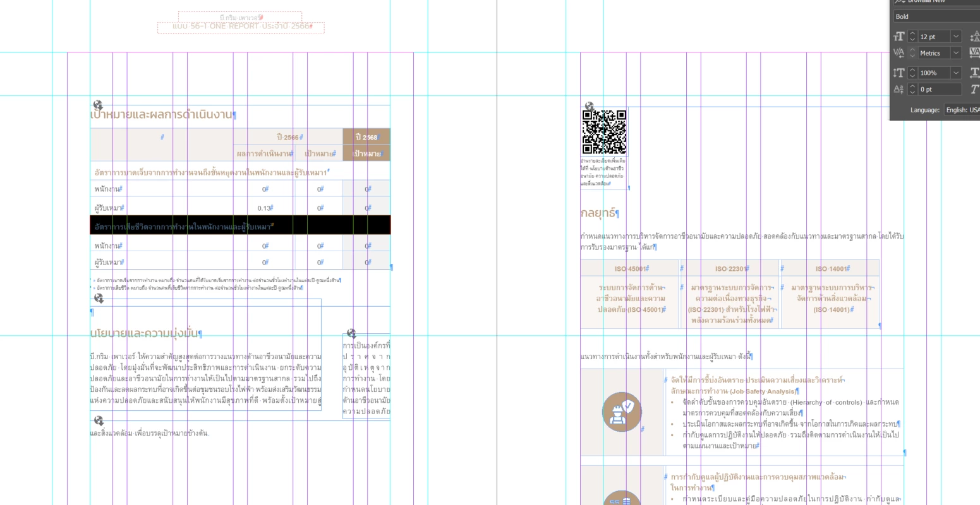Click the vertical scale stepper arrows
This screenshot has height=505, width=980.
click(912, 73)
